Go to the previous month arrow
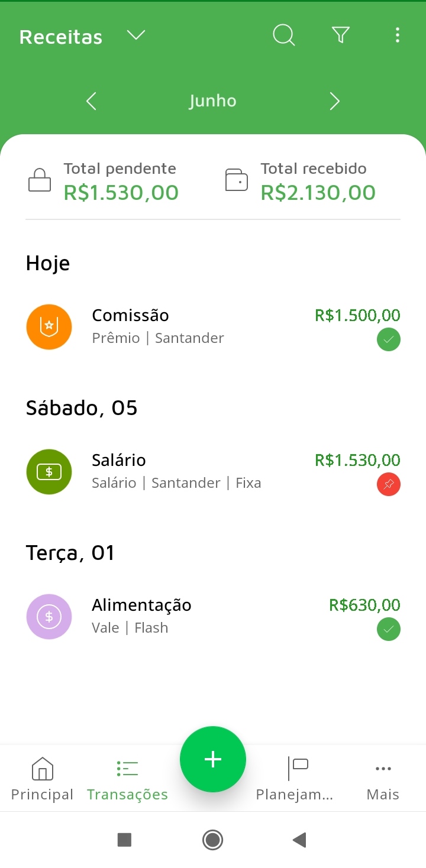This screenshot has width=426, height=868. (x=91, y=101)
